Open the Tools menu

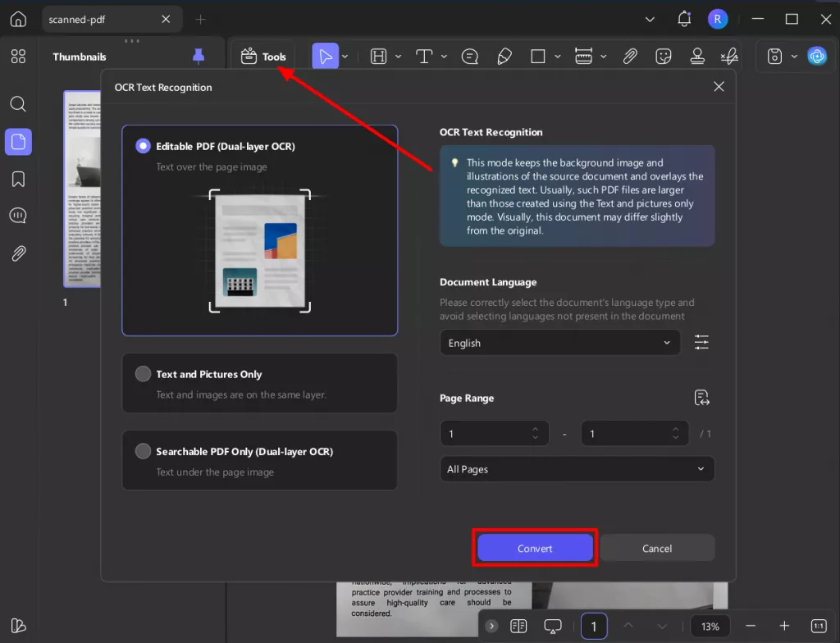263,57
